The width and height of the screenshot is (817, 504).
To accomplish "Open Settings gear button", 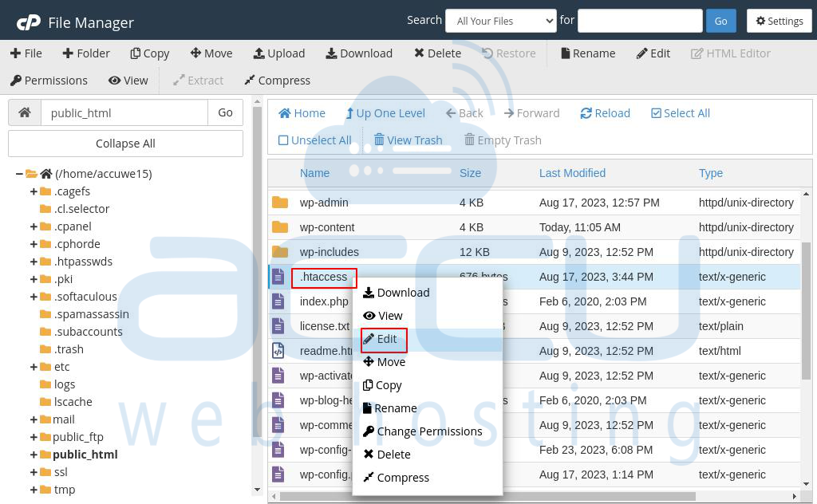I will (x=779, y=21).
